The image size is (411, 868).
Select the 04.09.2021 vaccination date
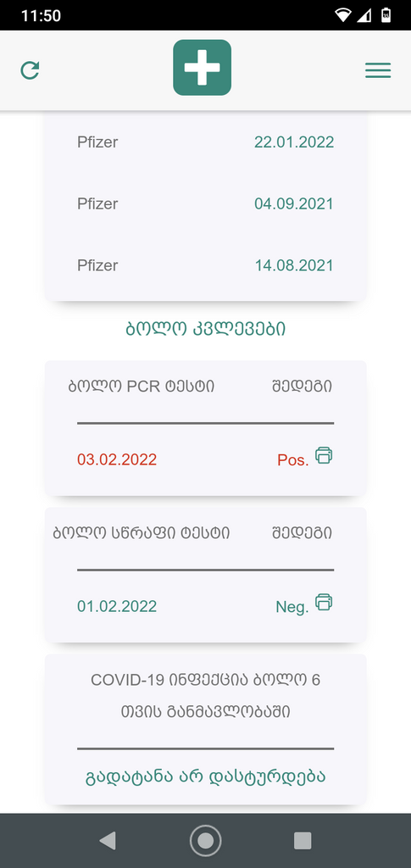tap(294, 203)
